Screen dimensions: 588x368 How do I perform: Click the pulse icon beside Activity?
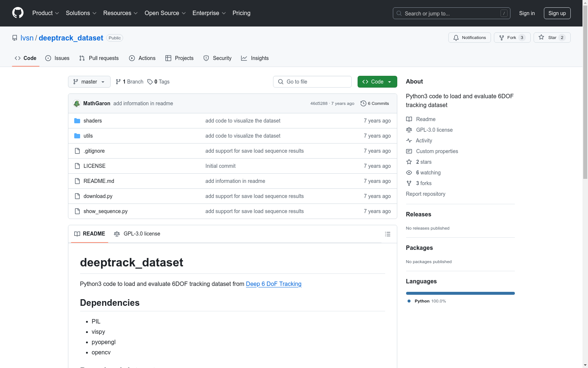409,141
